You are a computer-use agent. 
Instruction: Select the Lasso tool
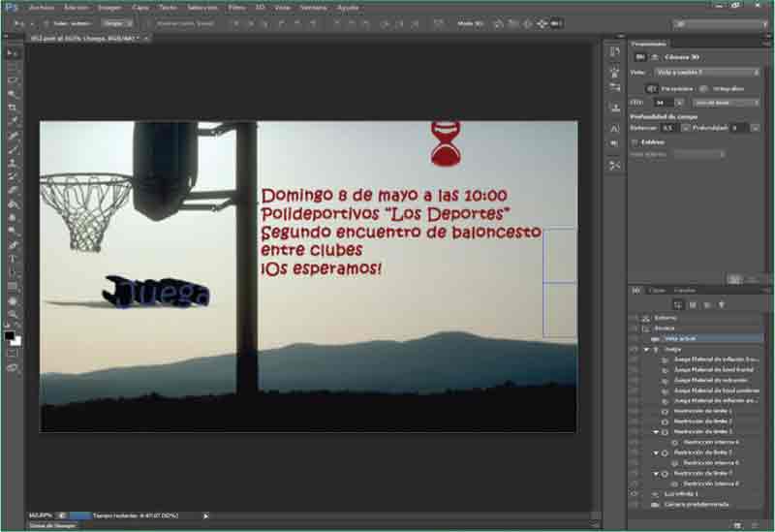tap(13, 80)
